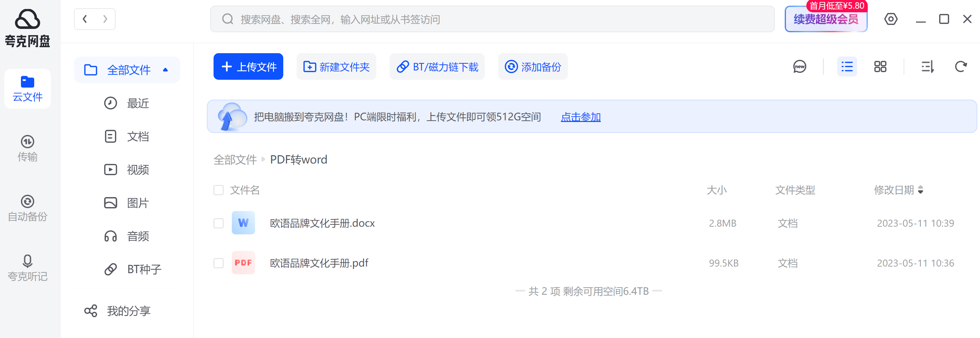Click the date 2023-05-11 10:36
The image size is (980, 338).
pyautogui.click(x=915, y=263)
